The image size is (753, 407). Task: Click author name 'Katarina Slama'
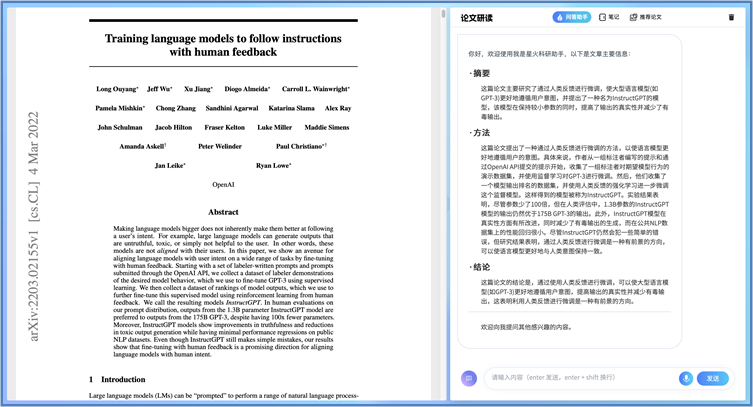coord(291,108)
